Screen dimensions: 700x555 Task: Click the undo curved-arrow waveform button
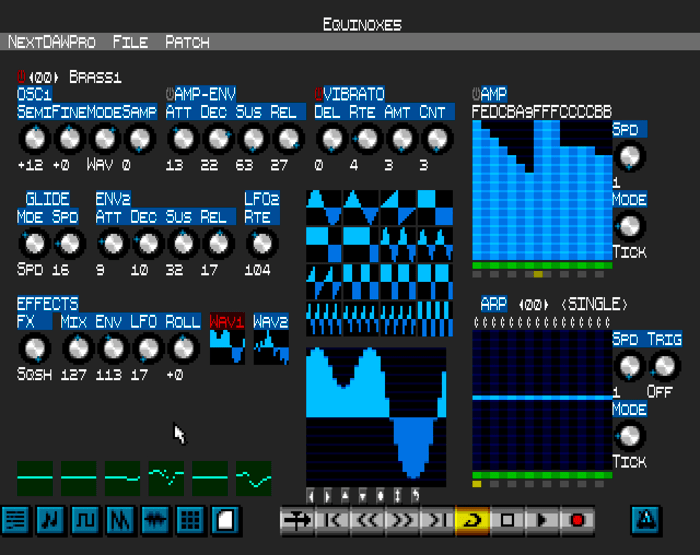[415, 496]
